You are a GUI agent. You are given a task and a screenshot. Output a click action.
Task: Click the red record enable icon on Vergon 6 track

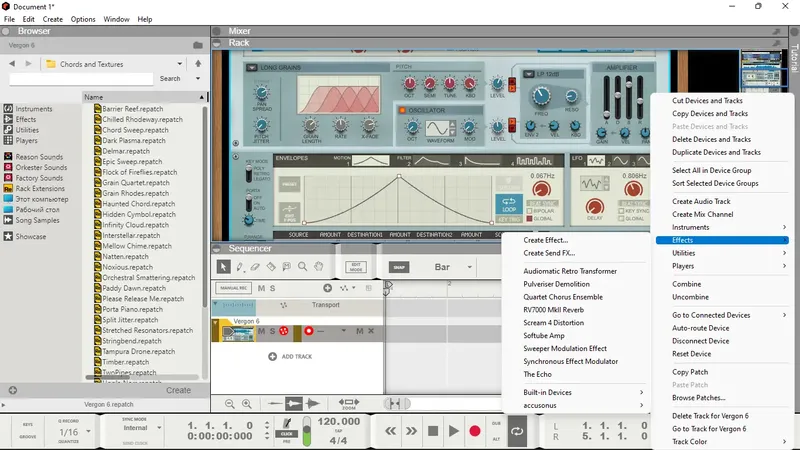(309, 331)
